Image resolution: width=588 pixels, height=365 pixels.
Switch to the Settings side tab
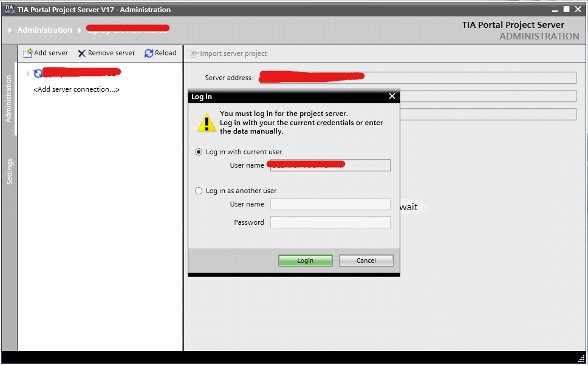[x=9, y=172]
